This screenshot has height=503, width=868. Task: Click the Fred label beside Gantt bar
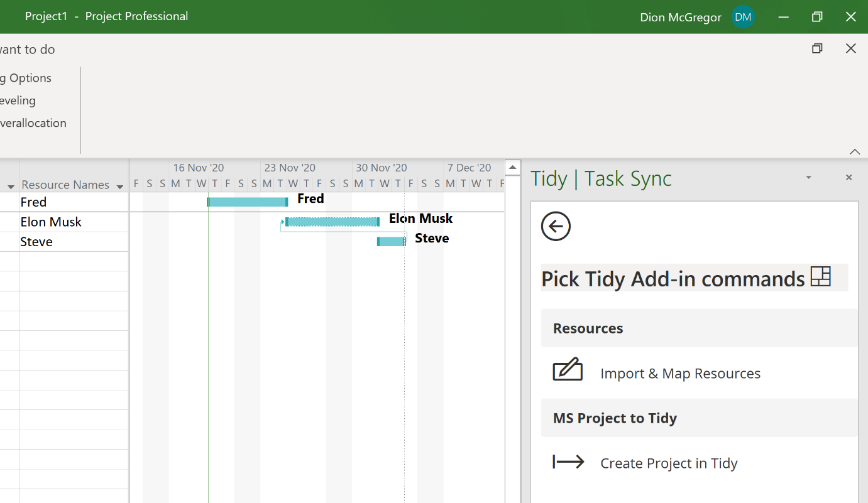click(310, 198)
